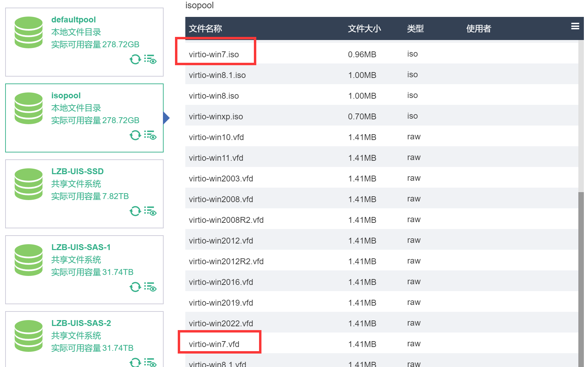Select file virtio-win2012.vfd
The height and width of the screenshot is (367, 588).
pyautogui.click(x=221, y=241)
